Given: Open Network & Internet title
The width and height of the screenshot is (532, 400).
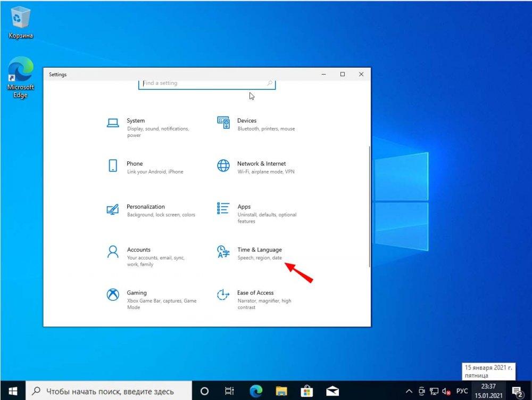Looking at the screenshot, I should 261,164.
